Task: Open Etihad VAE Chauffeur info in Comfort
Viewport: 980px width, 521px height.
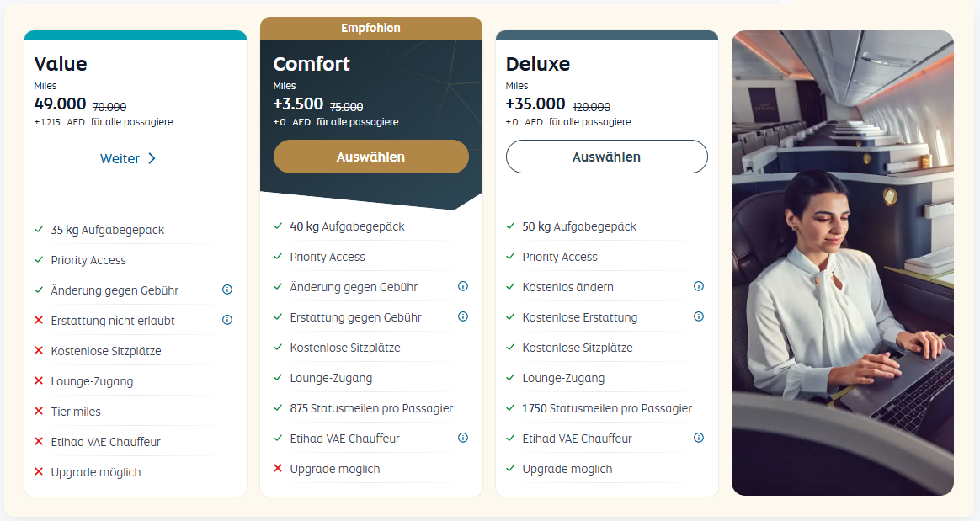Action: pyautogui.click(x=462, y=438)
